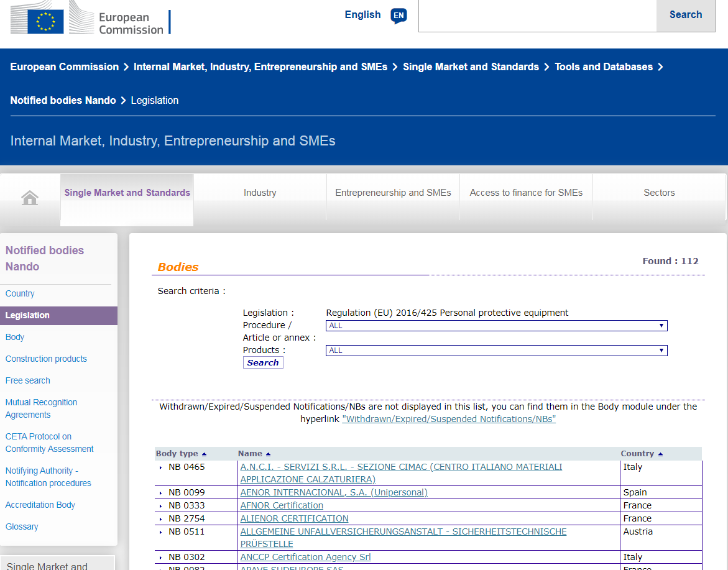Sort by Body type arrow icon

click(x=204, y=454)
